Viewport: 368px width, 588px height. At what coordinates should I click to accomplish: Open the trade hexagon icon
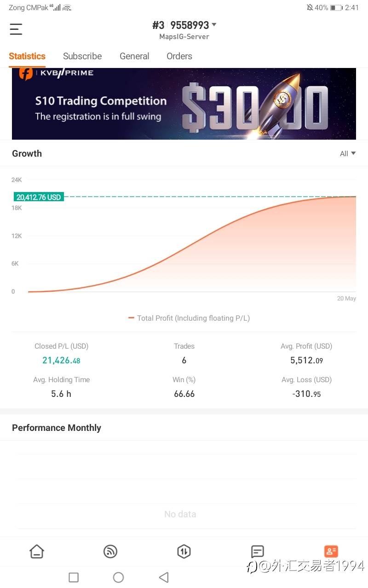point(184,551)
